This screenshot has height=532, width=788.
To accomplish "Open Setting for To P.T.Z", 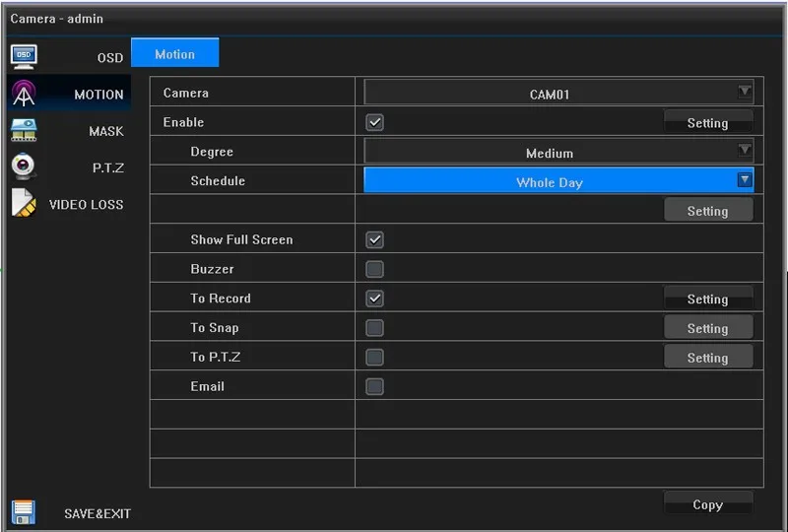I will [x=708, y=357].
